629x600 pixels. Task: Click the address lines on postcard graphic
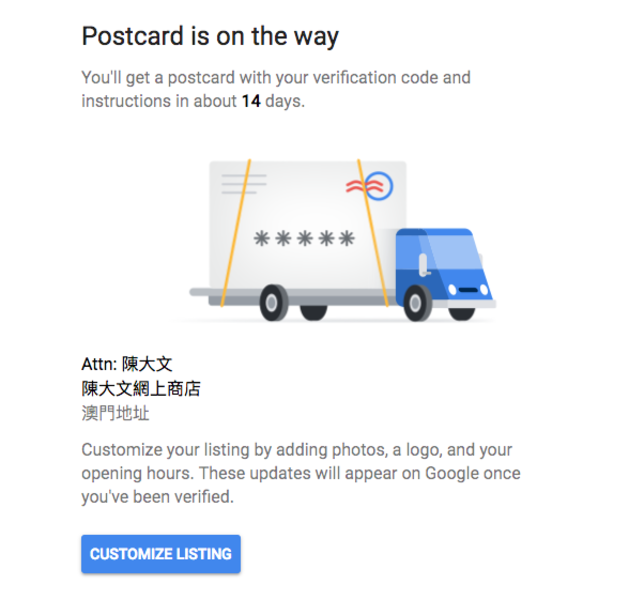point(244,184)
